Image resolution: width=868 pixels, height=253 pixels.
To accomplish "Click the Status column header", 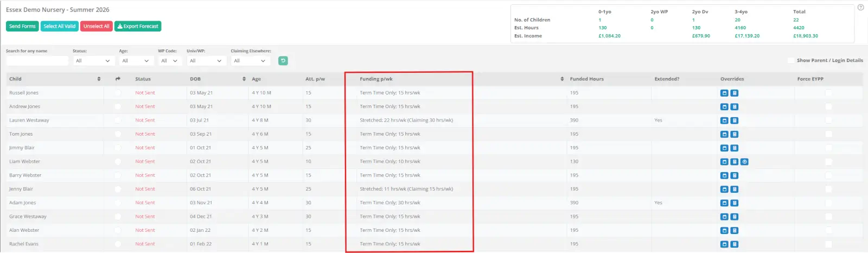I will tap(143, 79).
